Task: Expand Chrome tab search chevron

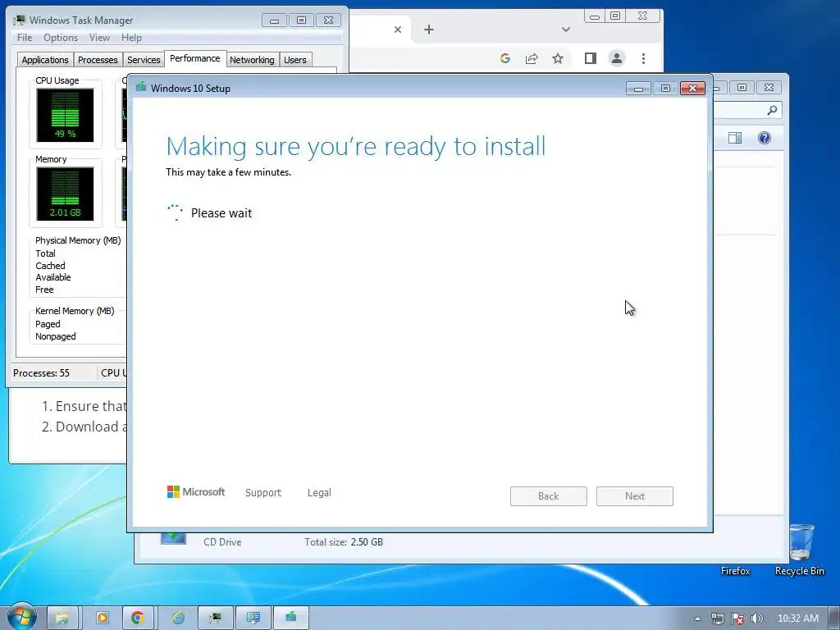Action: coord(566,30)
